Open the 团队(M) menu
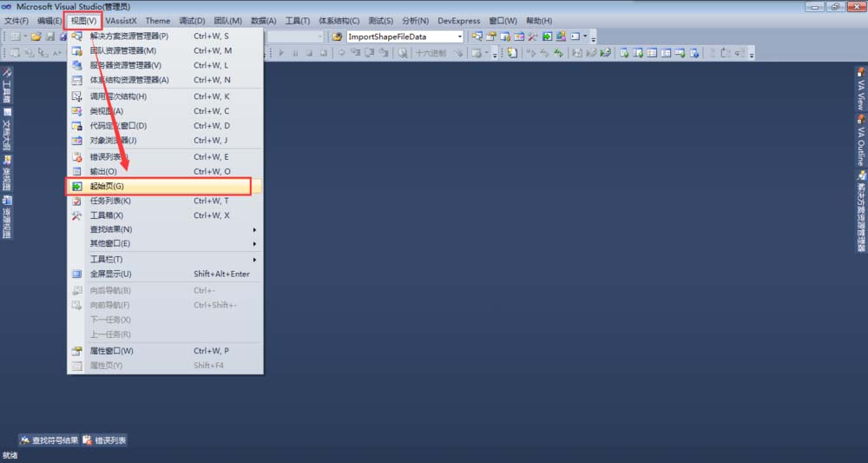868x463 pixels. tap(227, 21)
